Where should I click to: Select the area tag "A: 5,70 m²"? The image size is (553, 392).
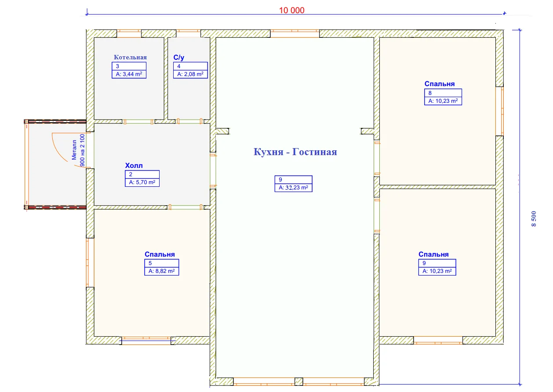click(142, 182)
